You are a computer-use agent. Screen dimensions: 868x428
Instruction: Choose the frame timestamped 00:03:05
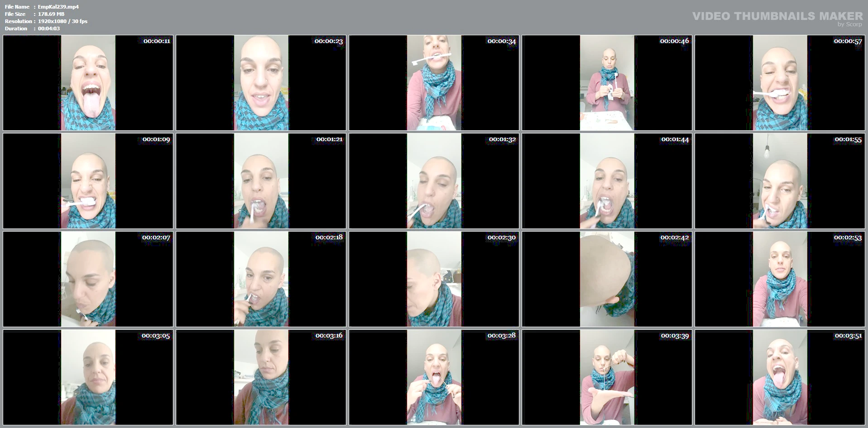point(88,377)
